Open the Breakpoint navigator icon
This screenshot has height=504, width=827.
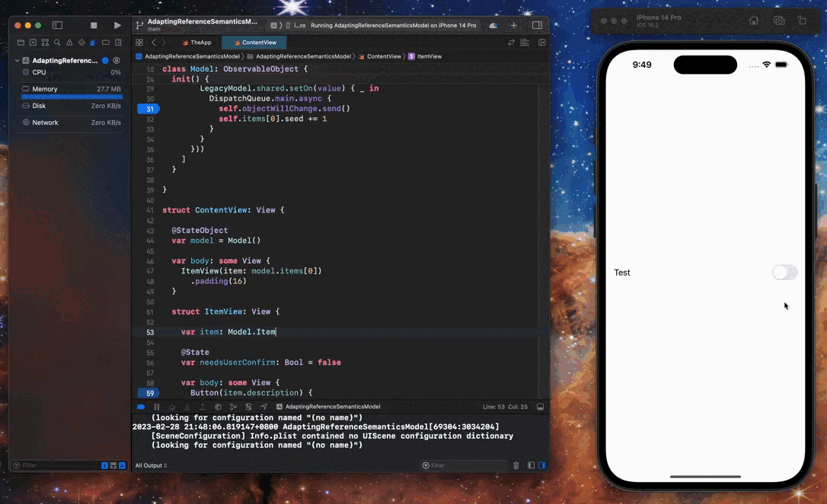click(106, 42)
